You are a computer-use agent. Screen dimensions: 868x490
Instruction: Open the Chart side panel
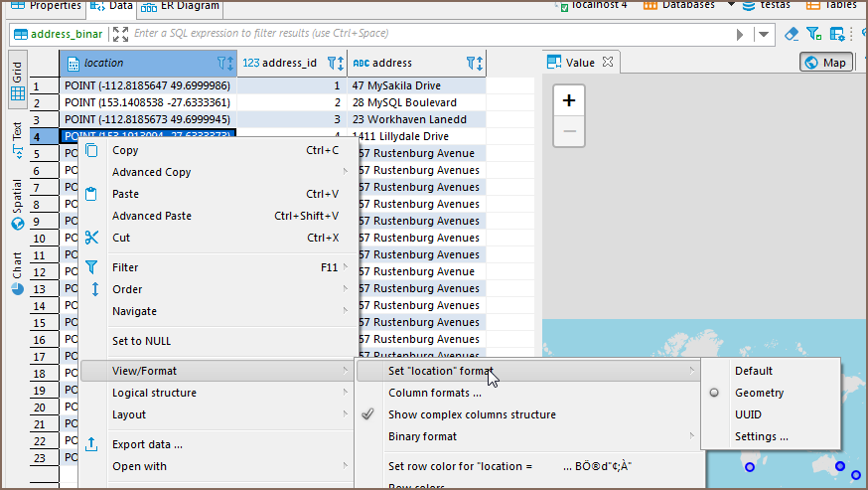tap(17, 273)
